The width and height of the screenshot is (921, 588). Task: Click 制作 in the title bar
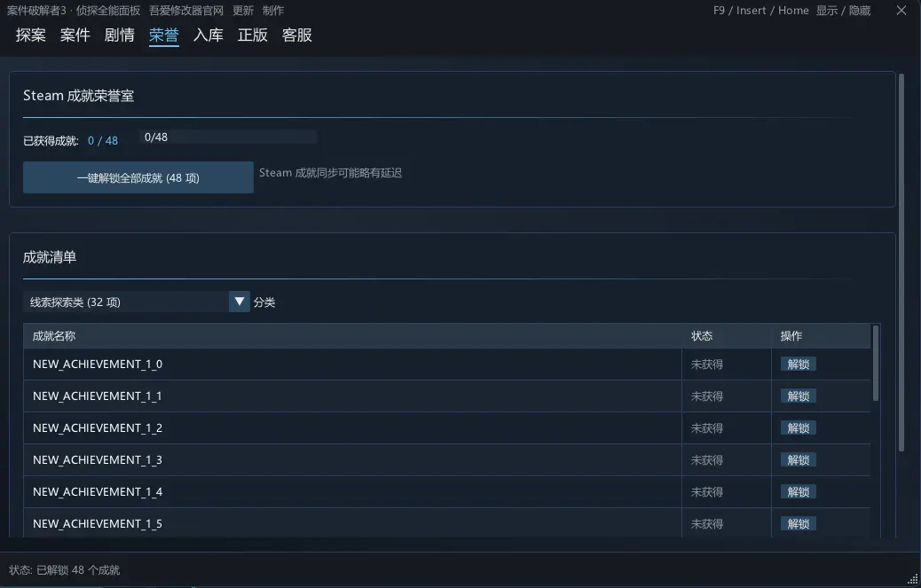pyautogui.click(x=273, y=11)
